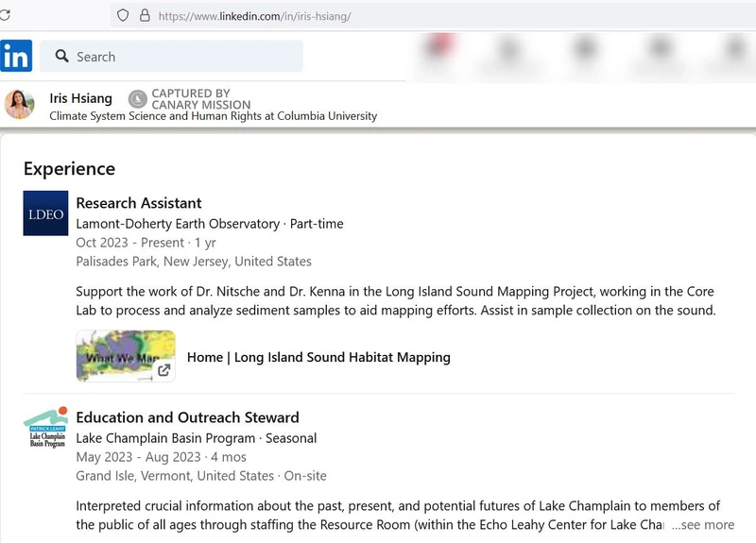Click the padlock site security icon
Image resolution: width=756 pixels, height=543 pixels.
[x=145, y=15]
